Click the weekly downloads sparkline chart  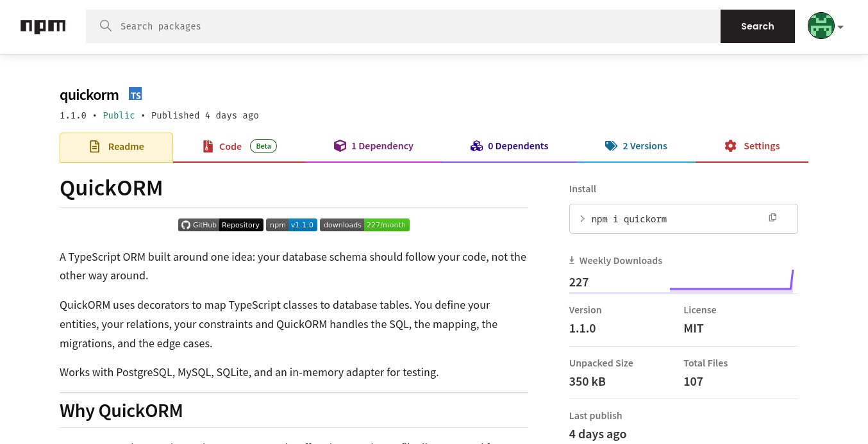(x=732, y=281)
